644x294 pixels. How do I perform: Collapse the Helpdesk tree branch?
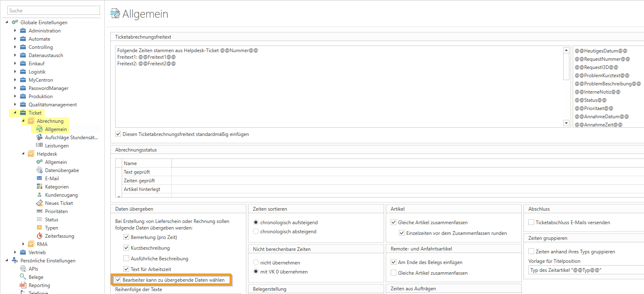[23, 154]
